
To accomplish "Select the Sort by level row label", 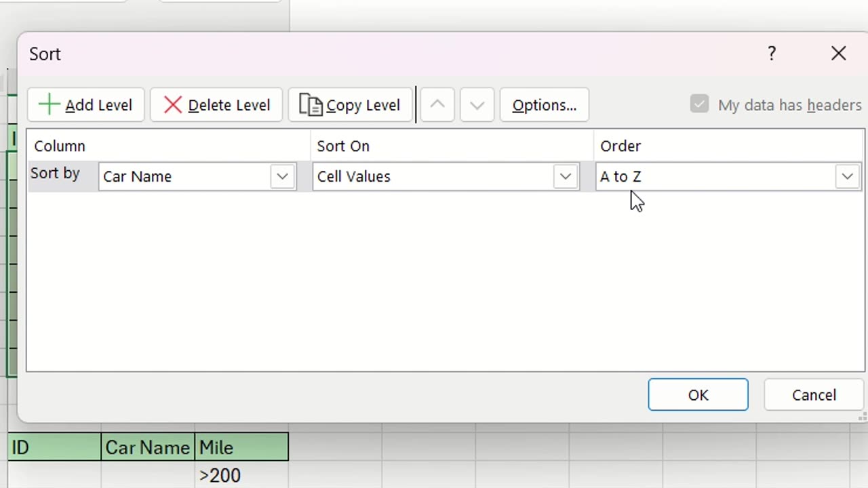I will pyautogui.click(x=55, y=174).
